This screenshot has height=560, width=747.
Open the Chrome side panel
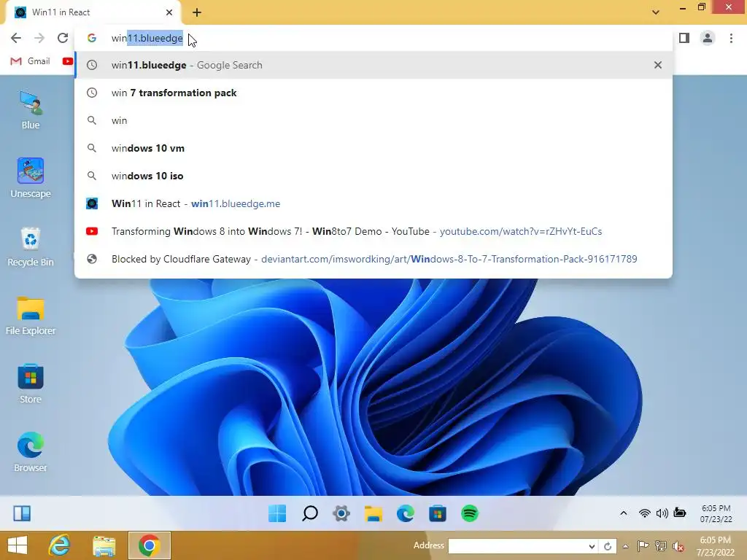[x=684, y=38]
